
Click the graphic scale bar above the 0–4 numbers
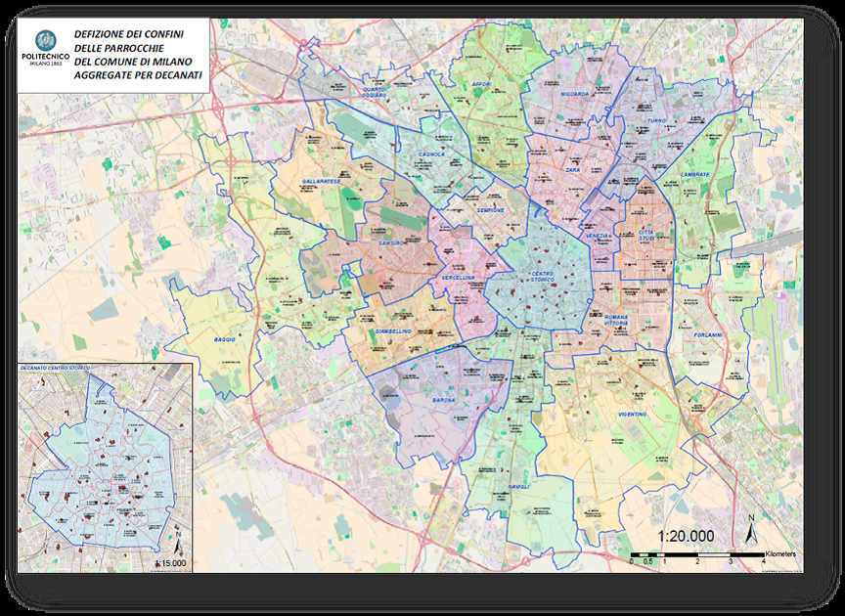click(697, 554)
